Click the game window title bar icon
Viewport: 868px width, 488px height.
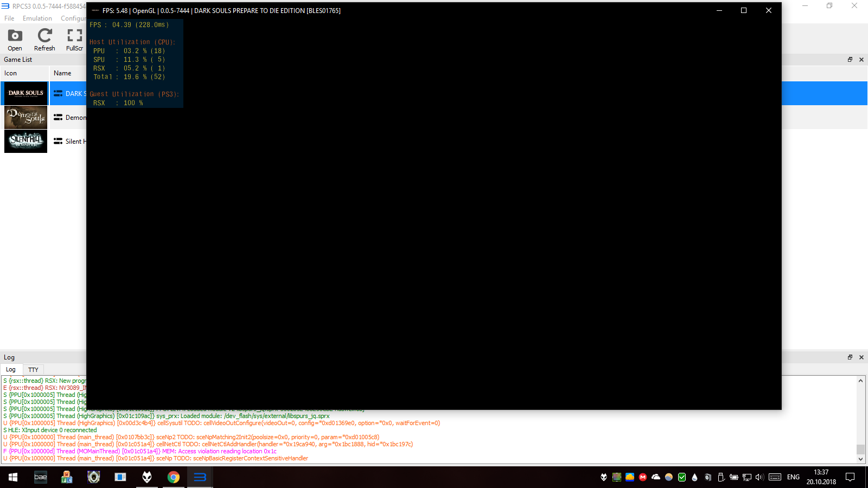(x=95, y=10)
